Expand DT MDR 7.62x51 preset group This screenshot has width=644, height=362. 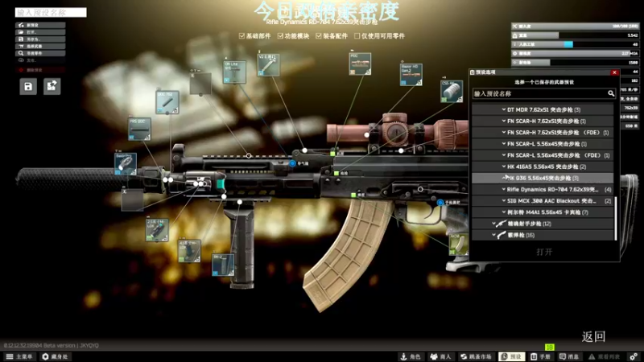coord(542,109)
